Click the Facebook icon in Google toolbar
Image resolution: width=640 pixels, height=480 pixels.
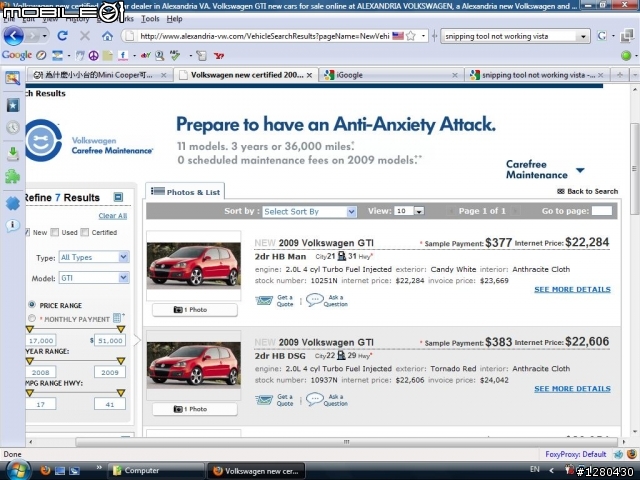123,56
